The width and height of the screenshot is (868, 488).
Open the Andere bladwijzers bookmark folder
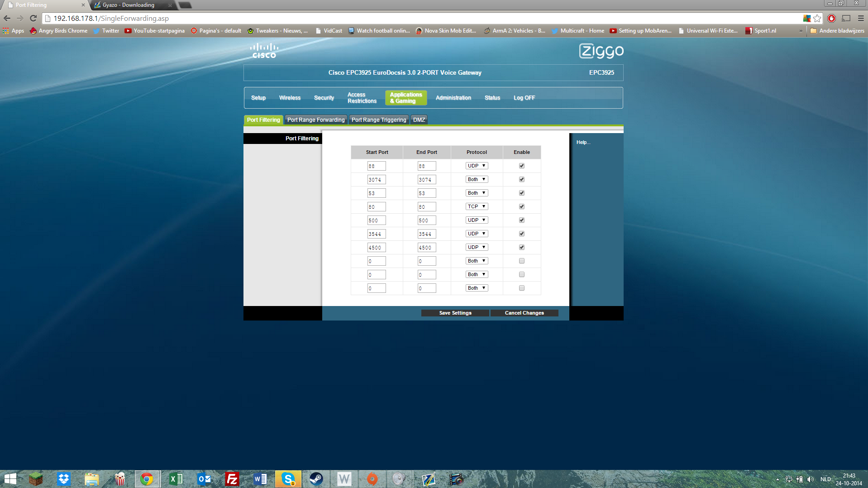[x=837, y=31]
